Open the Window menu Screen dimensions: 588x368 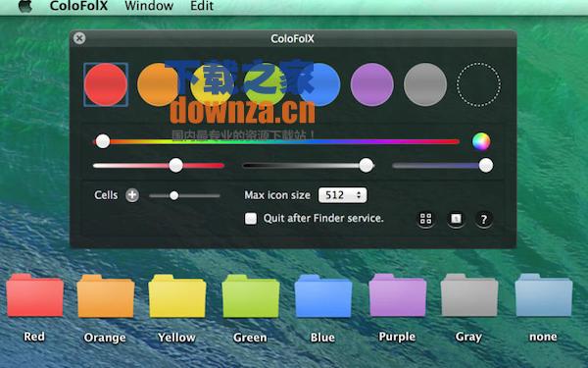click(149, 6)
